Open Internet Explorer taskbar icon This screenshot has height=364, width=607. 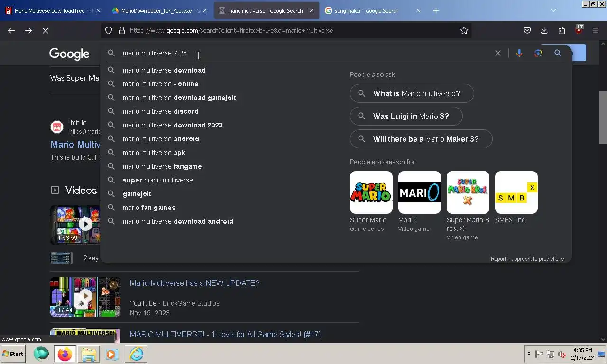136,354
